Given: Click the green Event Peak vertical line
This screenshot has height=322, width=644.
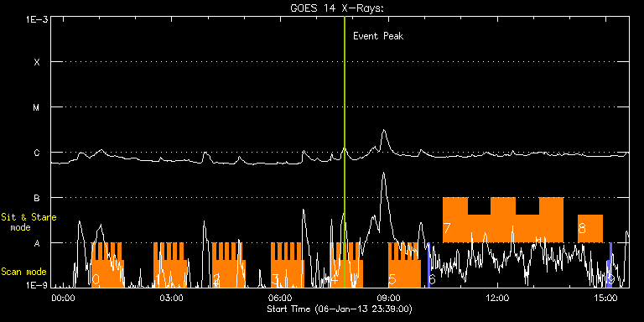Looking at the screenshot, I should pyautogui.click(x=344, y=152).
